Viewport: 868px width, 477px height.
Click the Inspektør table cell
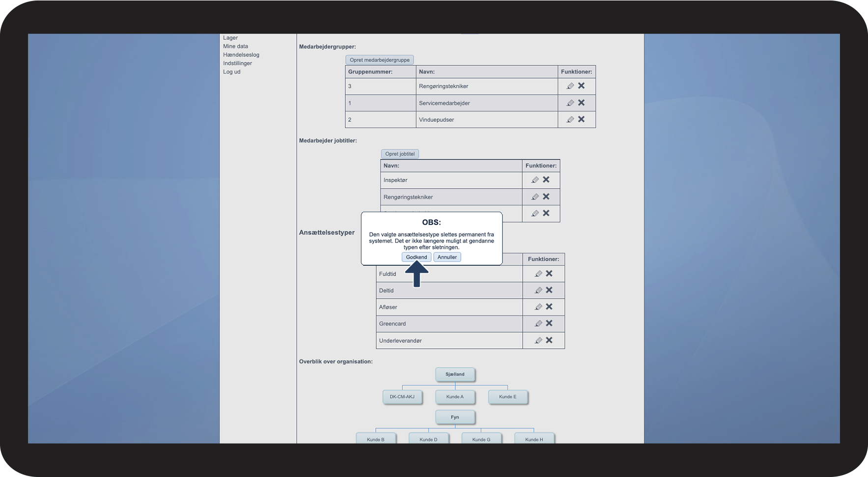[451, 180]
